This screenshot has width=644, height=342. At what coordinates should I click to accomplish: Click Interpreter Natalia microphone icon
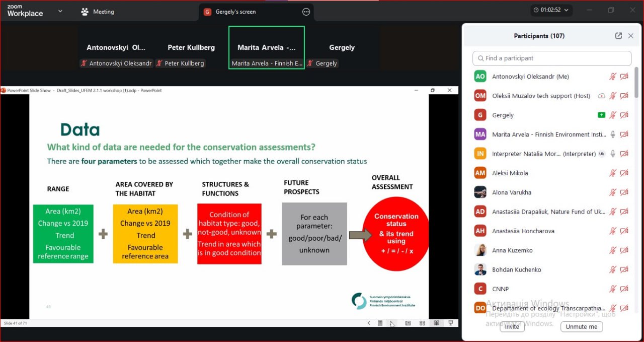point(613,154)
